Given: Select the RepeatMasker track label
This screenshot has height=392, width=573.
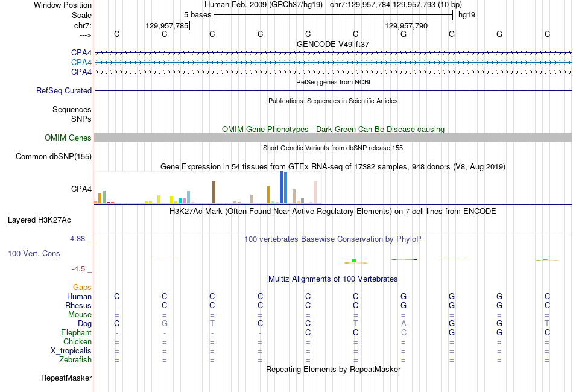Looking at the screenshot, I should pyautogui.click(x=66, y=378).
